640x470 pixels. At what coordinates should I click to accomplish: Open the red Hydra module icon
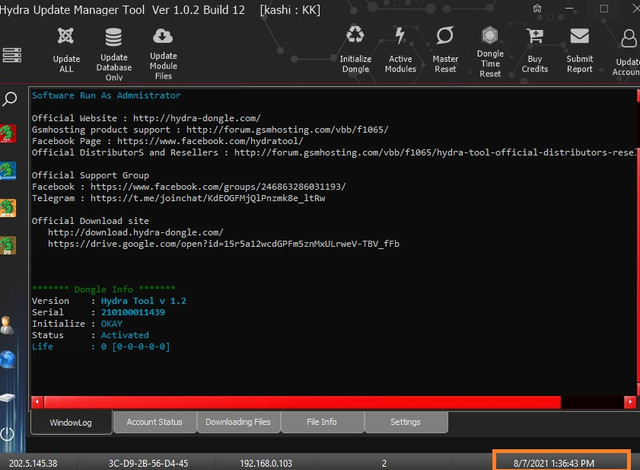click(x=8, y=133)
